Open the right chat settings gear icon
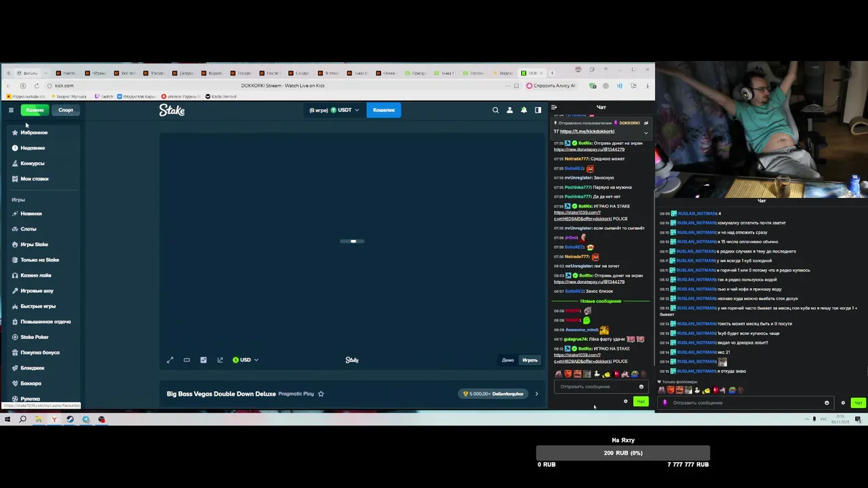The height and width of the screenshot is (488, 868). point(843,403)
